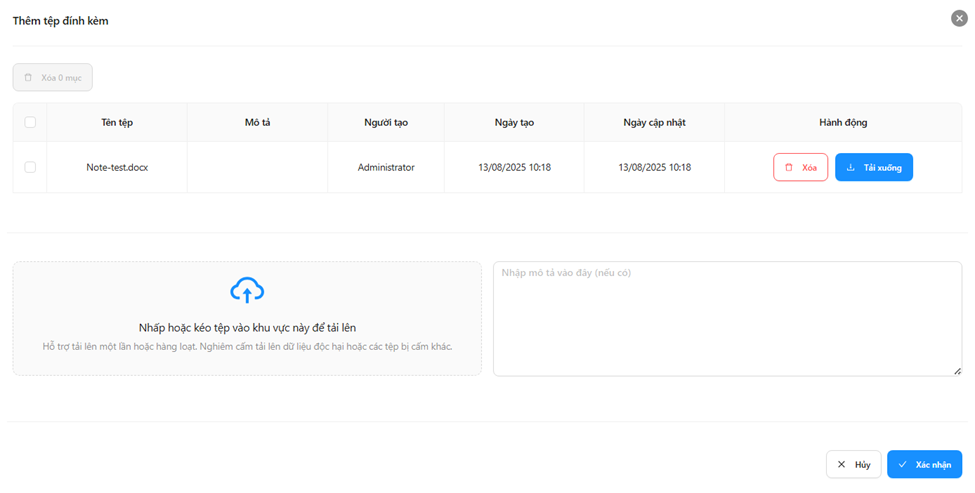Click the cloud upload icon
Image resolution: width=975 pixels, height=493 pixels.
(247, 291)
